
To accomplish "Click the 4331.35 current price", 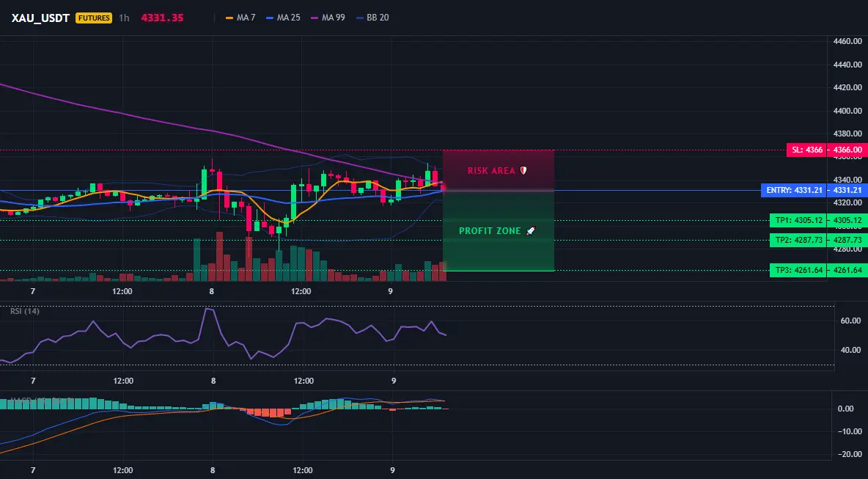I will [162, 18].
